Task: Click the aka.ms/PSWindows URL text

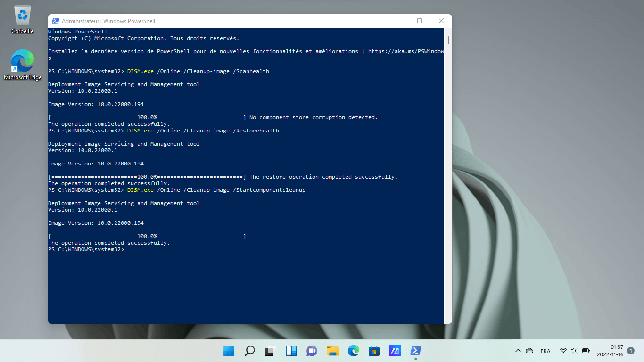Action: 406,51
